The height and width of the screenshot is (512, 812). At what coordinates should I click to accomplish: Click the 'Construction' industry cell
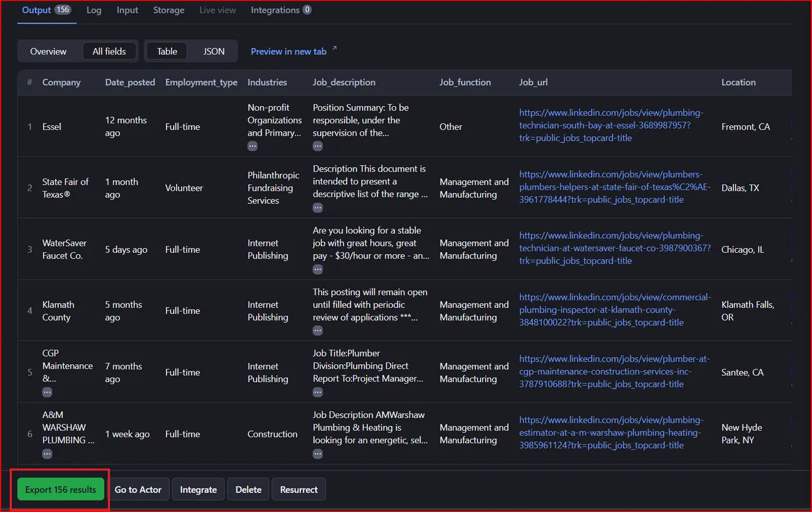click(272, 434)
